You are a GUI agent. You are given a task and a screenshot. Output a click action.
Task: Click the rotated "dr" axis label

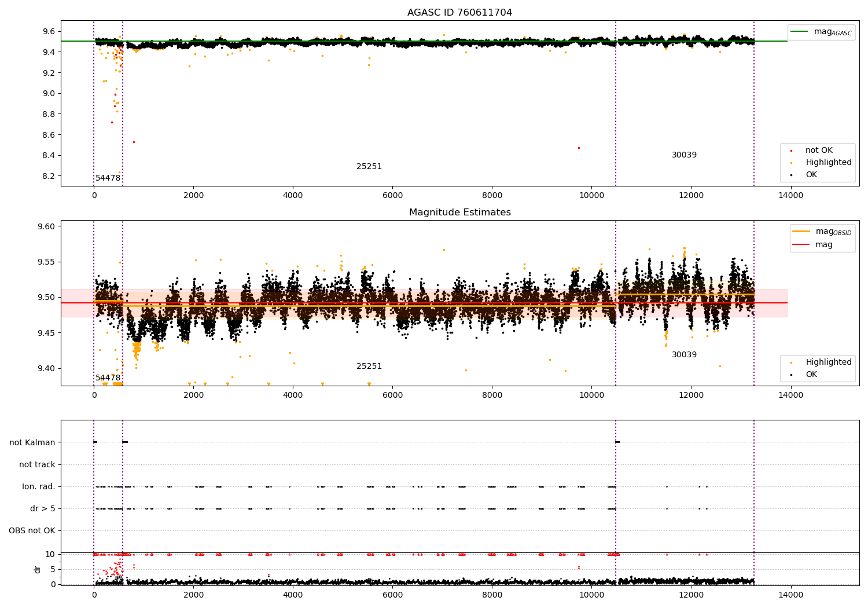(38, 569)
